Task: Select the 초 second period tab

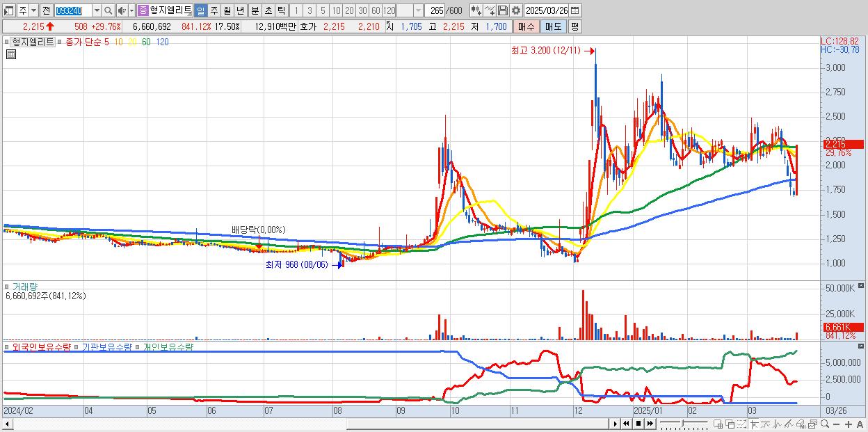Action: tap(268, 10)
